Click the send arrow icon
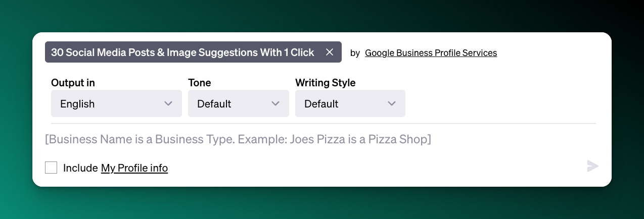Screen dimensions: 644x219 (592, 167)
